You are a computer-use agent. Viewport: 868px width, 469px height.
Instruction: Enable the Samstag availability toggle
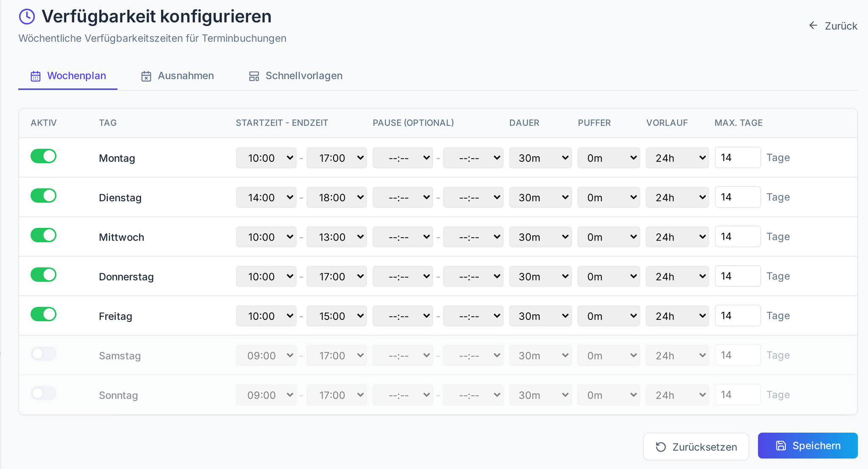click(44, 354)
